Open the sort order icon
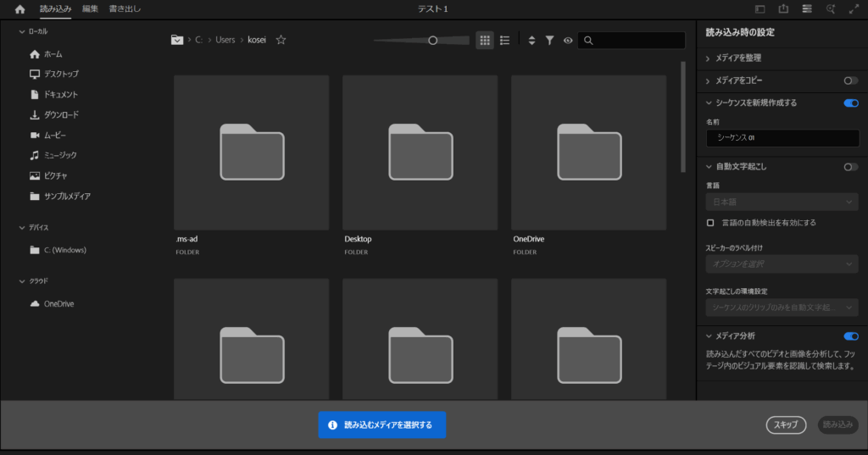868x455 pixels. tap(531, 41)
